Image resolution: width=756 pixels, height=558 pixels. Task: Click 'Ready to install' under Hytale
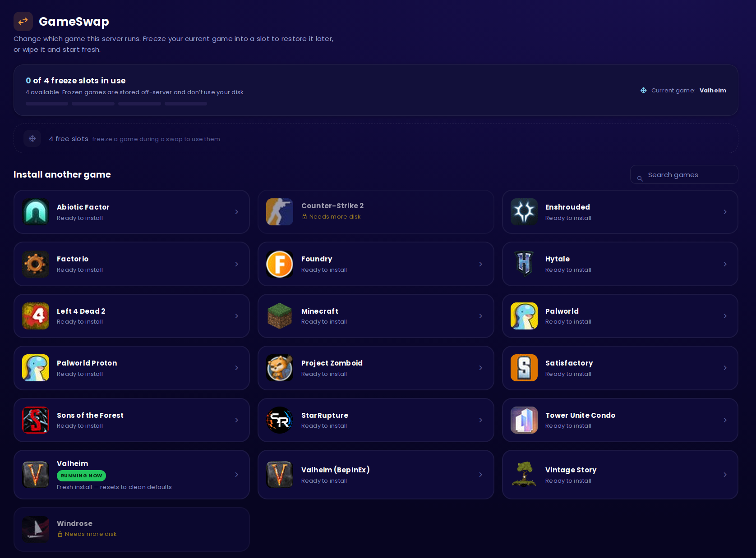(x=568, y=270)
